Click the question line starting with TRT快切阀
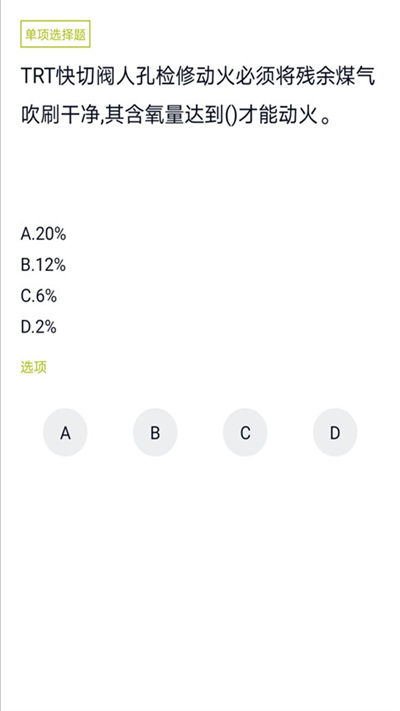The image size is (400, 711). (x=198, y=77)
